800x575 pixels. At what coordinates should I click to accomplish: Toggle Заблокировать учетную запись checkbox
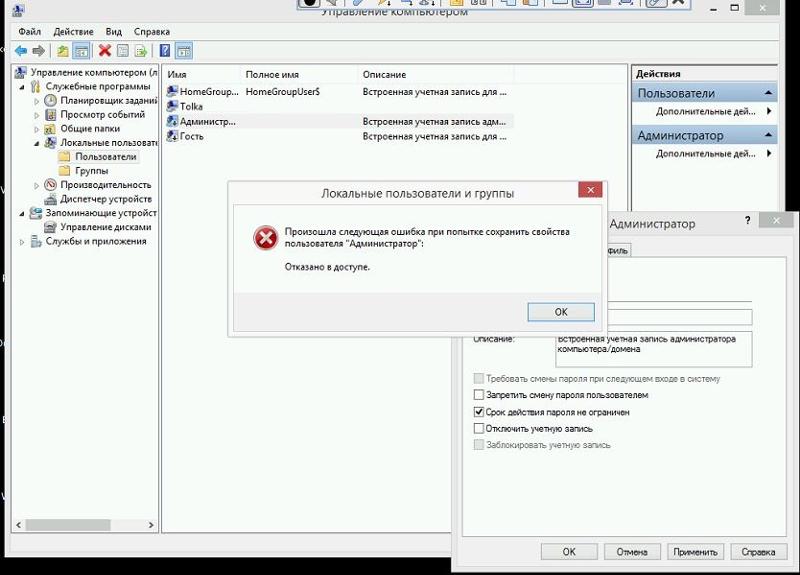tap(479, 445)
